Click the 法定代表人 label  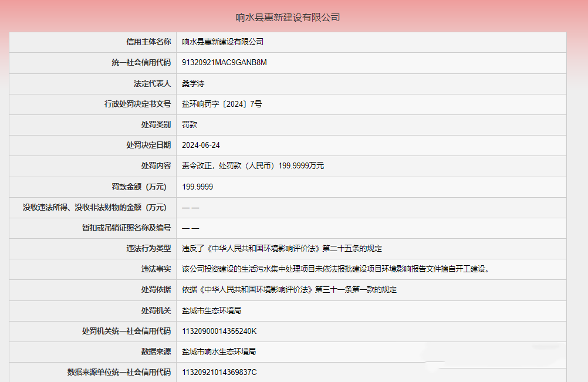tap(152, 83)
